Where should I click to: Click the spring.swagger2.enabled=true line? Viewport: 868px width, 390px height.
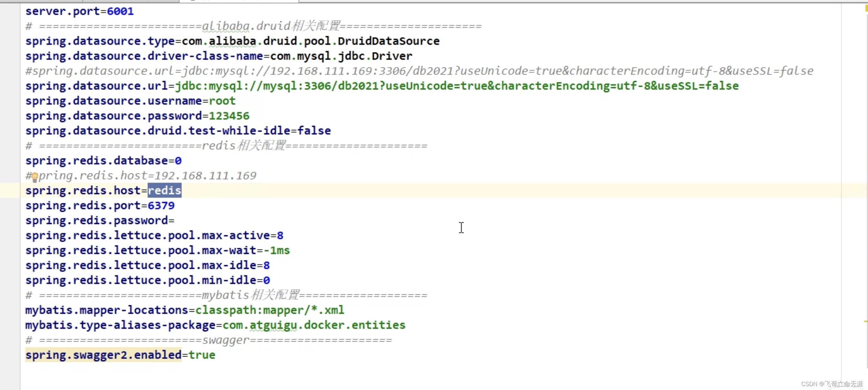(x=120, y=355)
